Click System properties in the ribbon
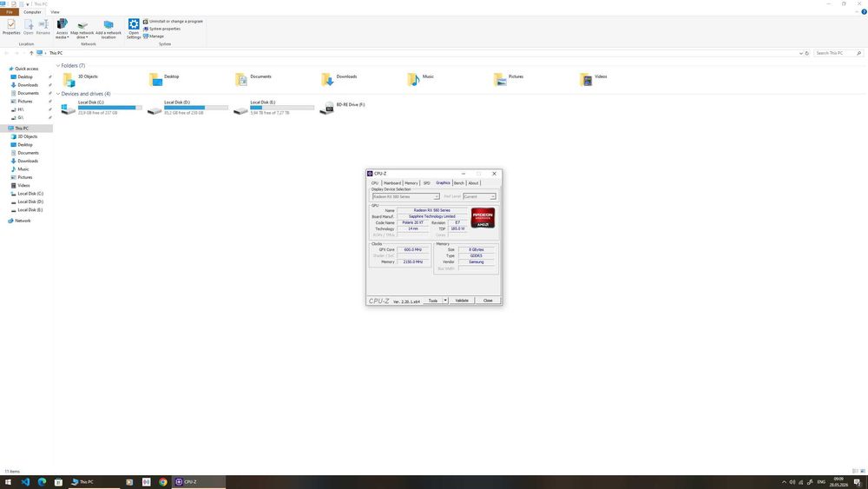Screen dimensions: 868x489 coord(161,29)
